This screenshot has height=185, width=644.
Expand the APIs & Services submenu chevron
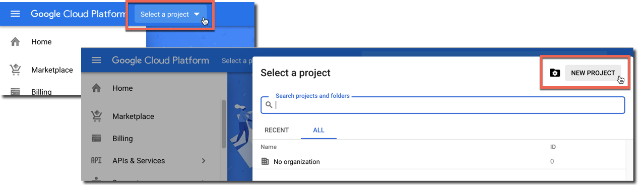(x=204, y=161)
